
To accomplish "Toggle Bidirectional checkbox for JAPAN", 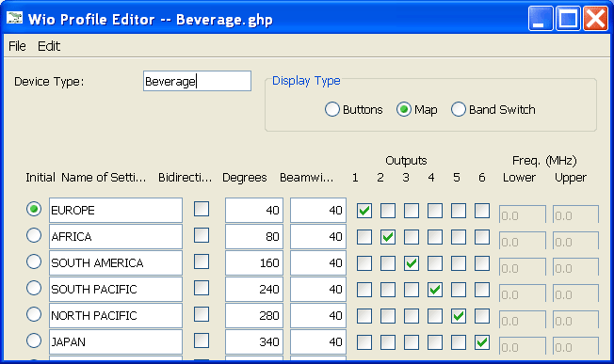I will pyautogui.click(x=202, y=340).
